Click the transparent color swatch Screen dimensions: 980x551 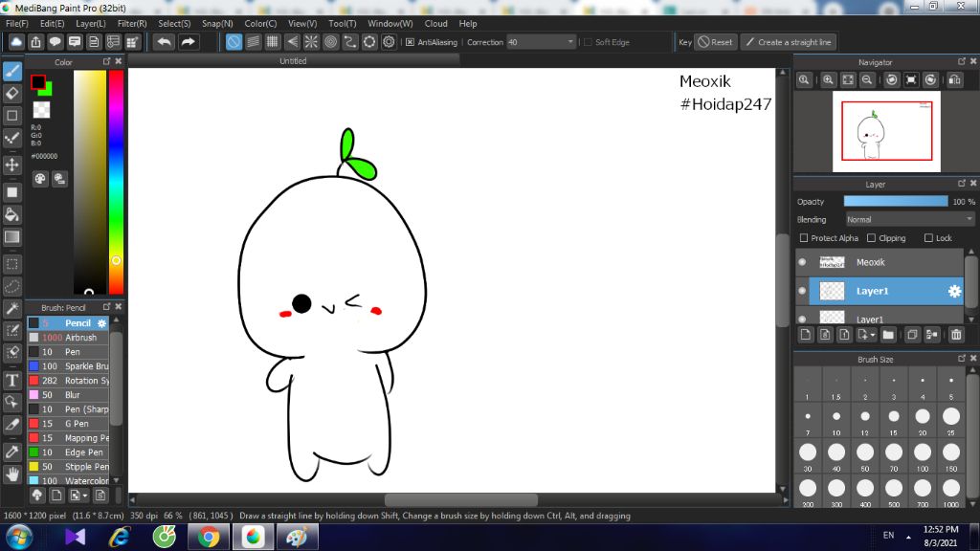coord(41,110)
